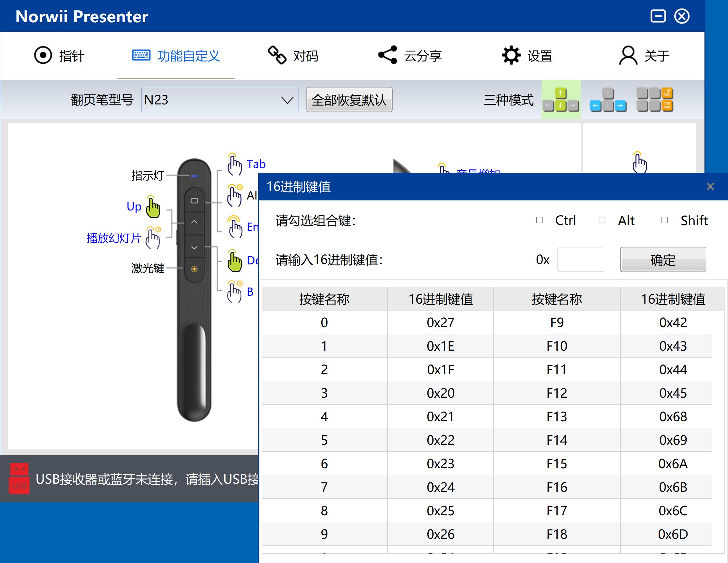This screenshot has height=563, width=728.
Task: Click the 播放幻灯片 function label
Action: [x=114, y=238]
